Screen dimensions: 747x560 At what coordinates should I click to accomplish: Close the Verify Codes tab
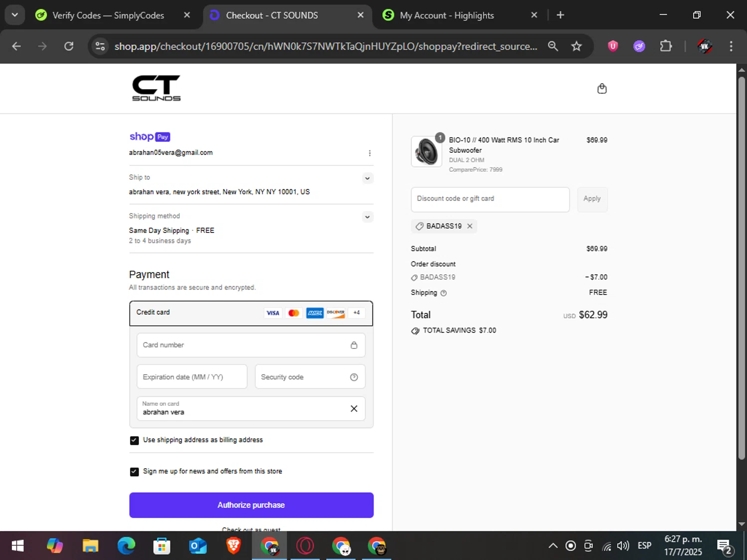click(187, 15)
